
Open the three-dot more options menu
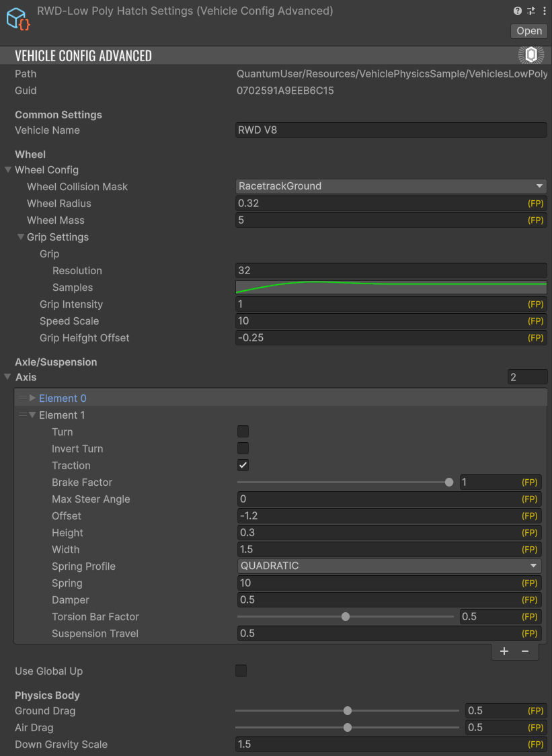point(543,11)
